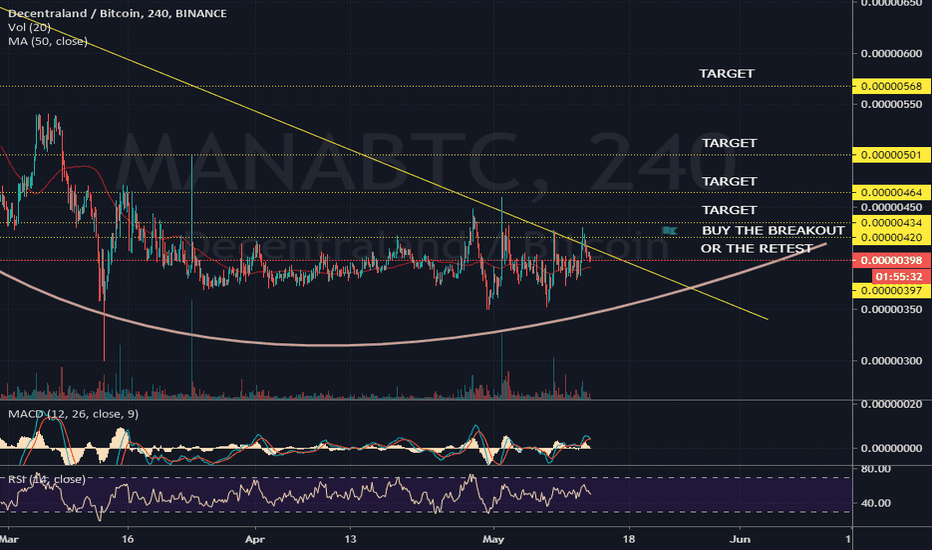The height and width of the screenshot is (550, 932).
Task: Click the 'Jun' date on time axis
Action: [740, 539]
